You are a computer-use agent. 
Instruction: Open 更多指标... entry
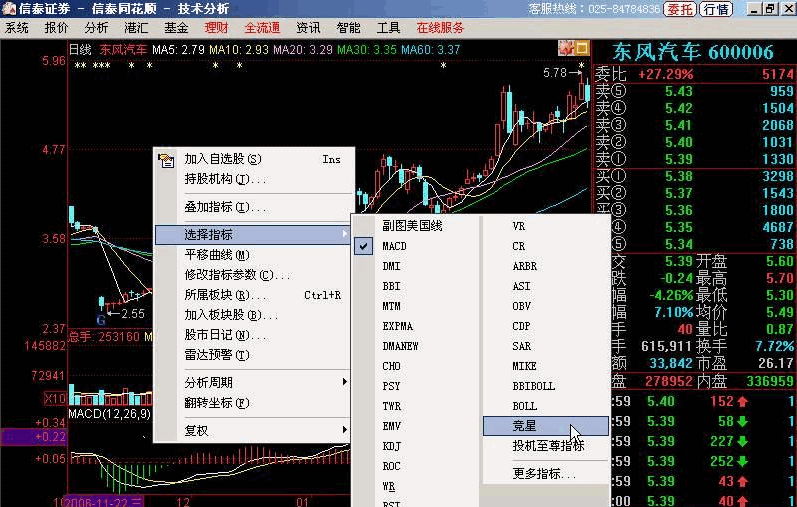coord(545,474)
